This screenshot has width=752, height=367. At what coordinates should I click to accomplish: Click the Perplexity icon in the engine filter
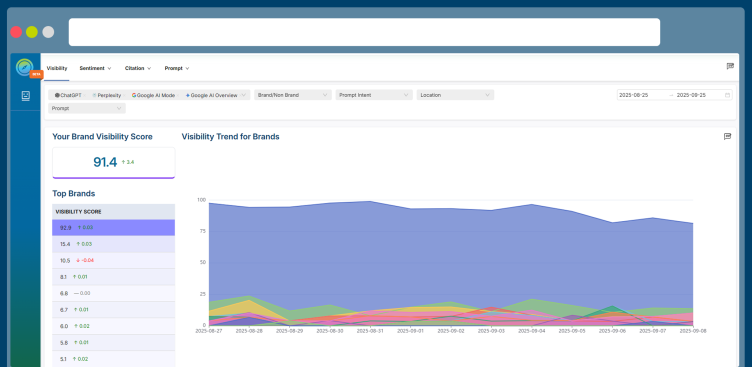[x=94, y=95]
